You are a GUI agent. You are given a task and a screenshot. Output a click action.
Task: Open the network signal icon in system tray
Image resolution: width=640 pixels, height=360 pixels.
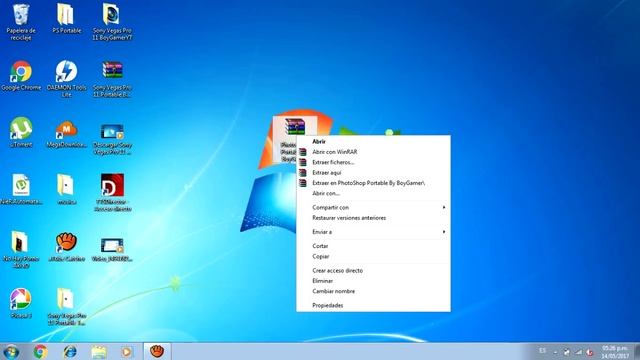click(578, 352)
